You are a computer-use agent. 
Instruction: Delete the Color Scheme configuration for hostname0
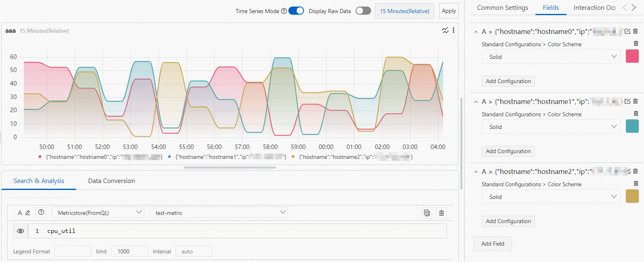point(636,43)
